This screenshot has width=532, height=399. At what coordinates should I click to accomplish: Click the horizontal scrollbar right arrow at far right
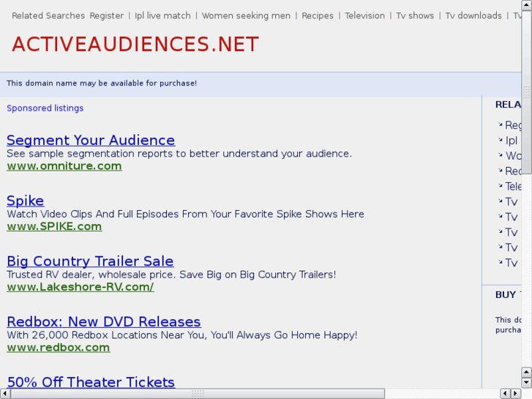516,394
